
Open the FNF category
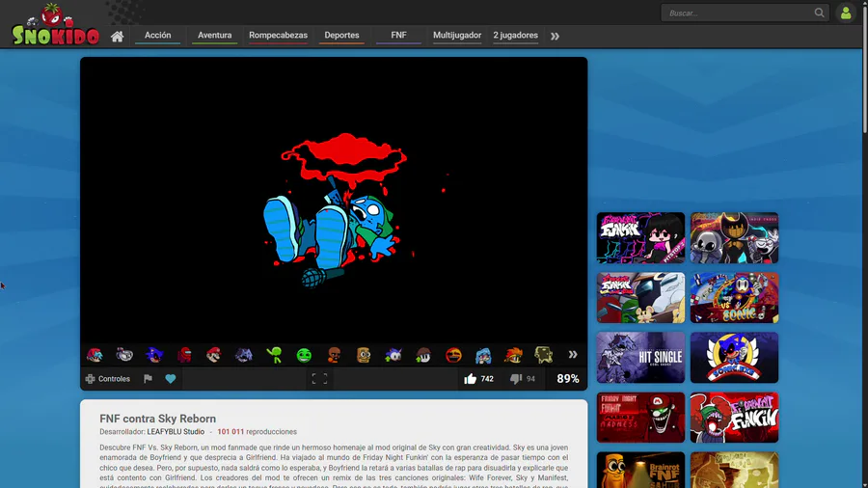point(398,36)
